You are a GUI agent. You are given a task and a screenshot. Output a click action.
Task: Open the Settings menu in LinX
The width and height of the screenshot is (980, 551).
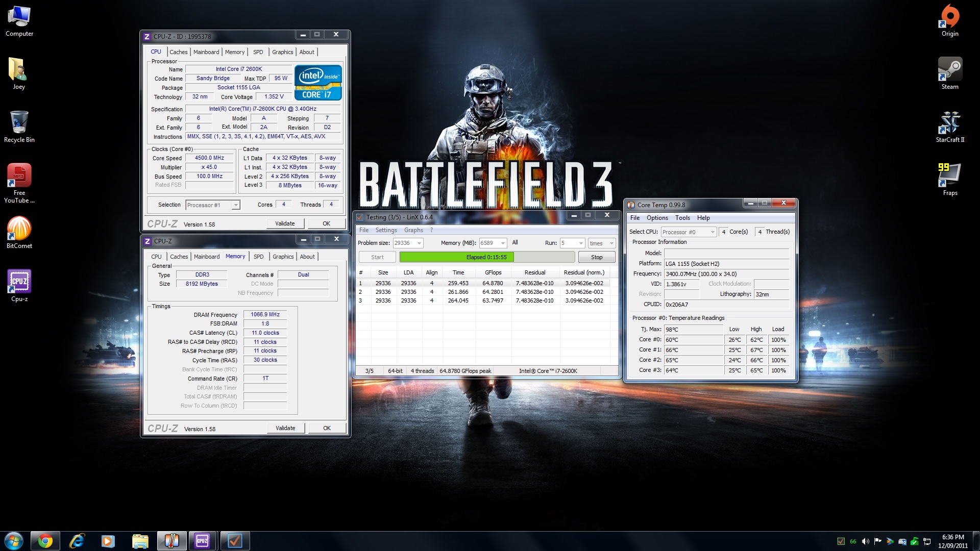pyautogui.click(x=386, y=230)
